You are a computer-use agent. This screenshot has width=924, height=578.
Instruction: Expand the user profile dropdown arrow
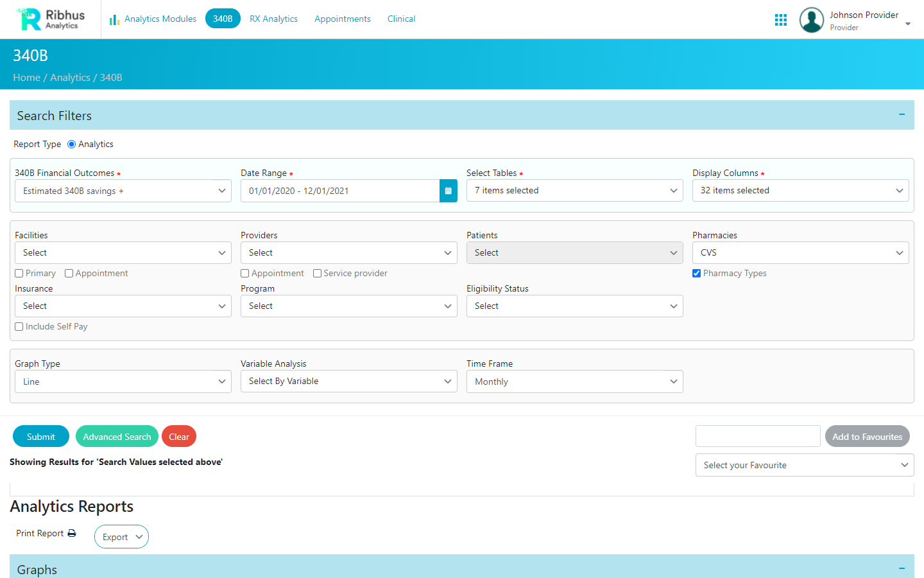(x=908, y=24)
